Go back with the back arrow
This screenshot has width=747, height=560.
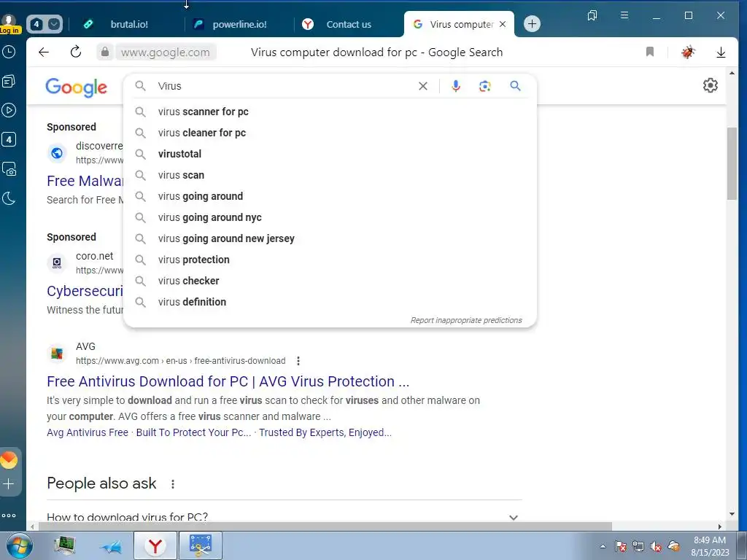(44, 52)
